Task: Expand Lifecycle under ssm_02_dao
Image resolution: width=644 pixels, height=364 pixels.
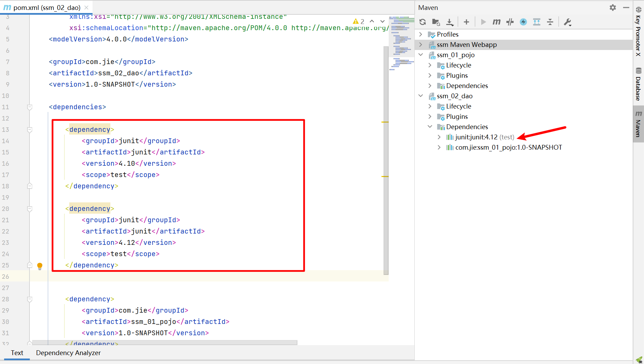Action: (430, 106)
